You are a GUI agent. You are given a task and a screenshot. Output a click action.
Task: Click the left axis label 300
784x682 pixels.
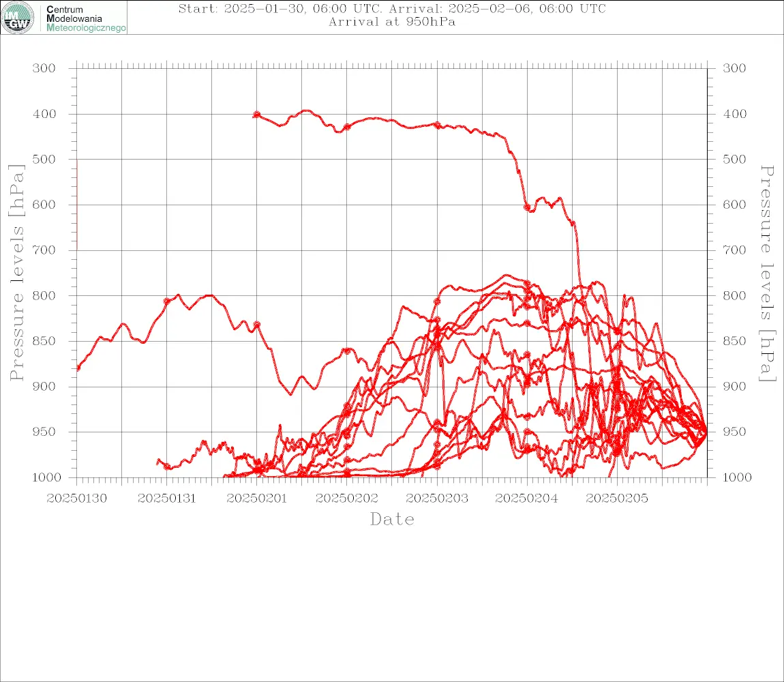[44, 68]
